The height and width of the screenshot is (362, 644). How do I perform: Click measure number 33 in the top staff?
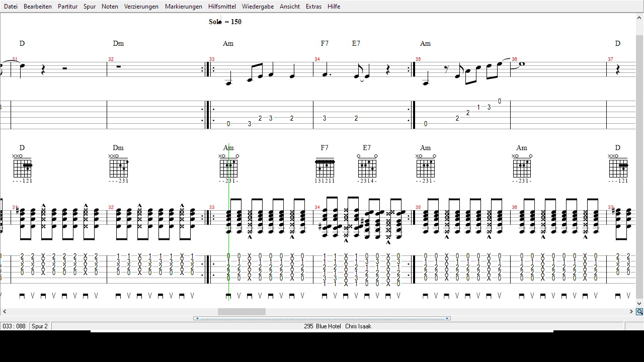[212, 59]
